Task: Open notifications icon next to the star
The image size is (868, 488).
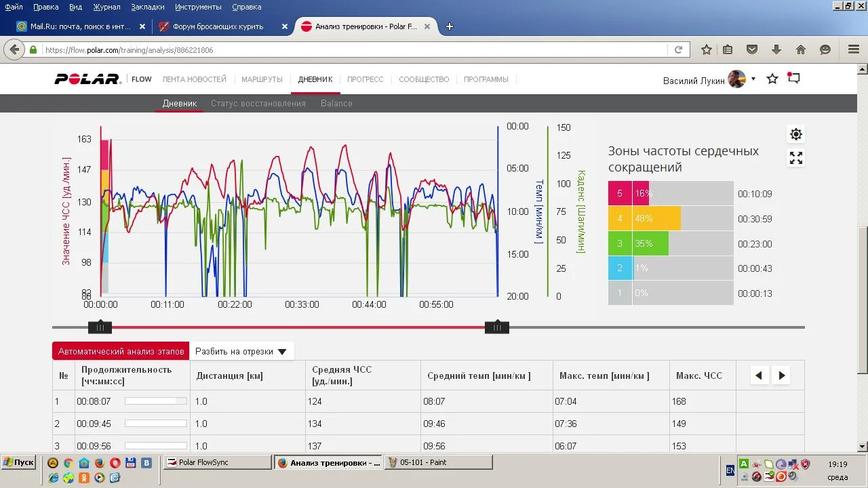Action: click(x=793, y=79)
